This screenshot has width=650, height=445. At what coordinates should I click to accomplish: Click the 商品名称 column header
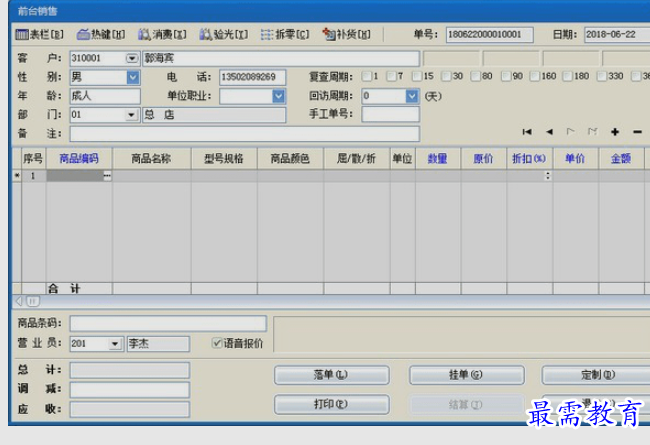tap(151, 158)
